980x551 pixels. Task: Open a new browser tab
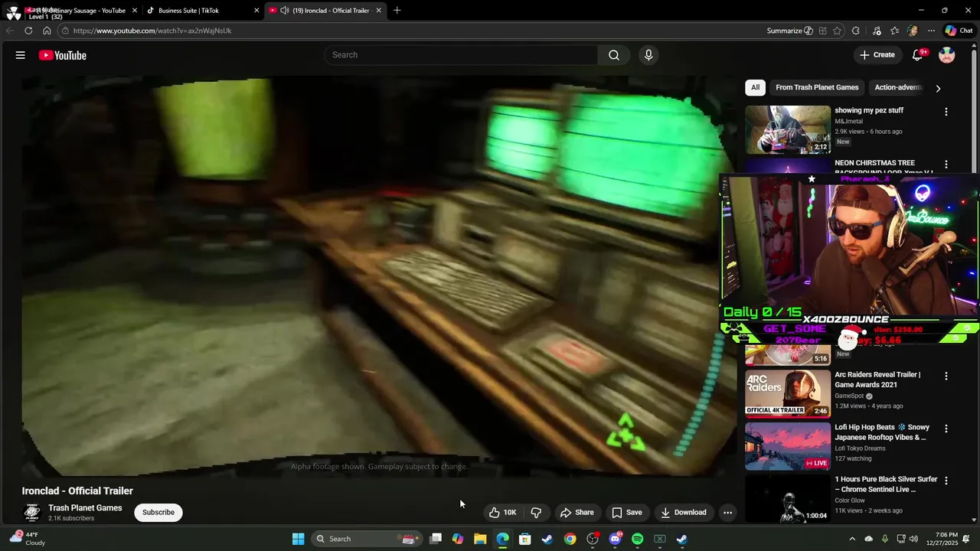397,11
